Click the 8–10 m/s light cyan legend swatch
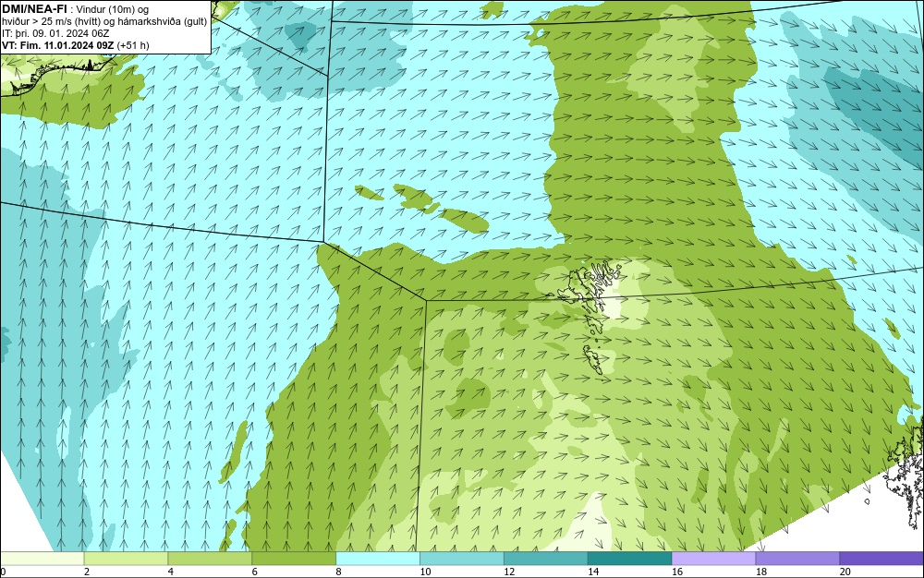This screenshot has width=924, height=578. click(x=378, y=558)
